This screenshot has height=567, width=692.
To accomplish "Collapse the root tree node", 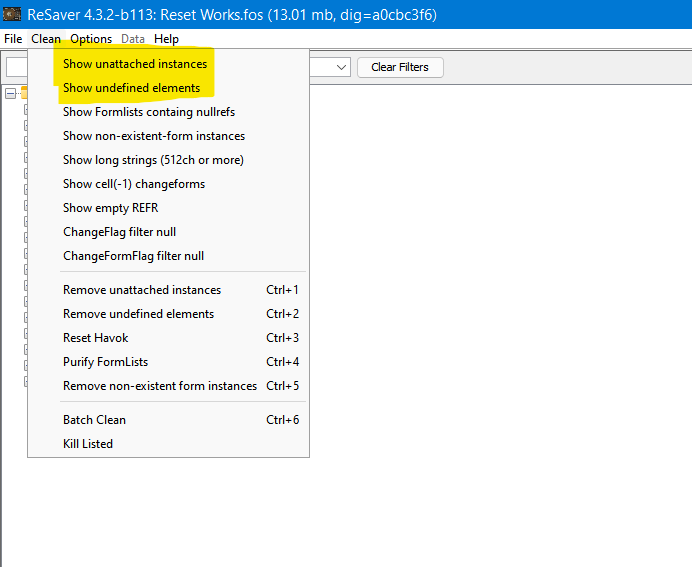I will click(x=10, y=93).
